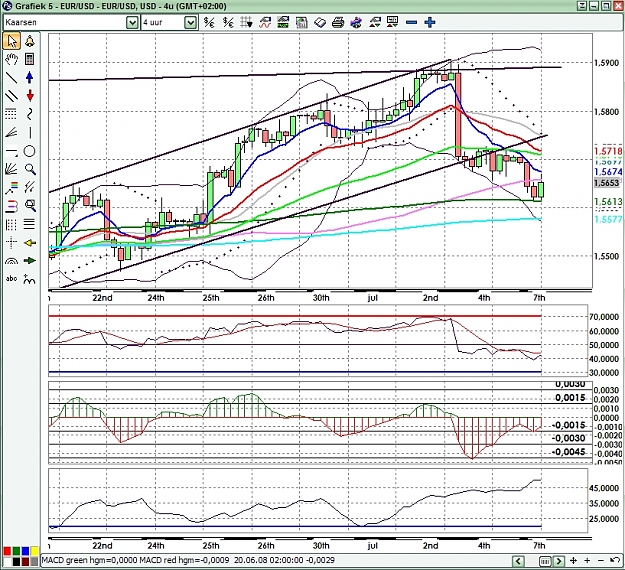Click the small plus button at bottom right
Image resolution: width=625 pixels, height=570 pixels.
click(587, 561)
